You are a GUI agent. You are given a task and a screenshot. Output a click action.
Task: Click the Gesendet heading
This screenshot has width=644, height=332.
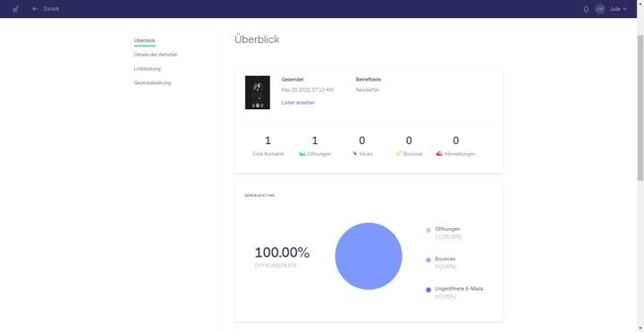pos(292,80)
